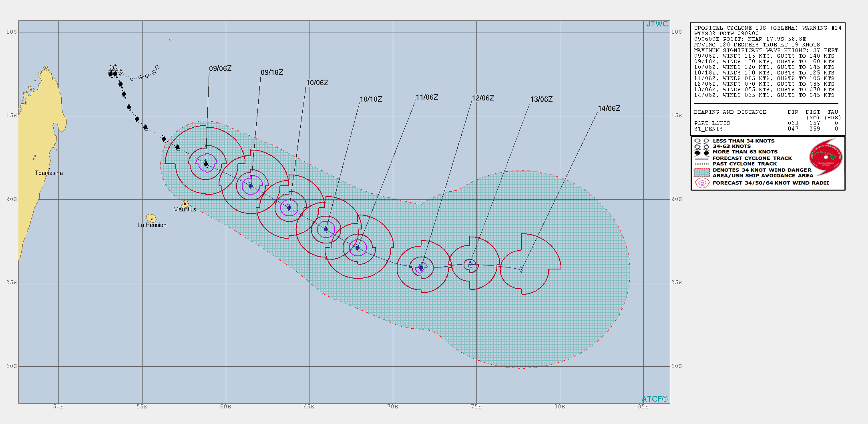Screen dimensions: 868x424
Task: Click the 55E longitude axis label
Action: pos(142,407)
